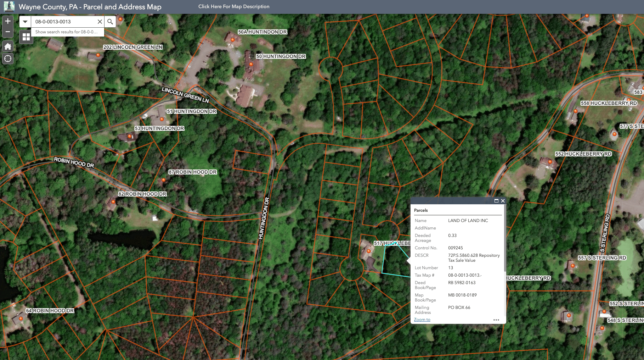This screenshot has height=360, width=644.
Task: Select deed book value RB 5982-0163
Action: pos(462,283)
